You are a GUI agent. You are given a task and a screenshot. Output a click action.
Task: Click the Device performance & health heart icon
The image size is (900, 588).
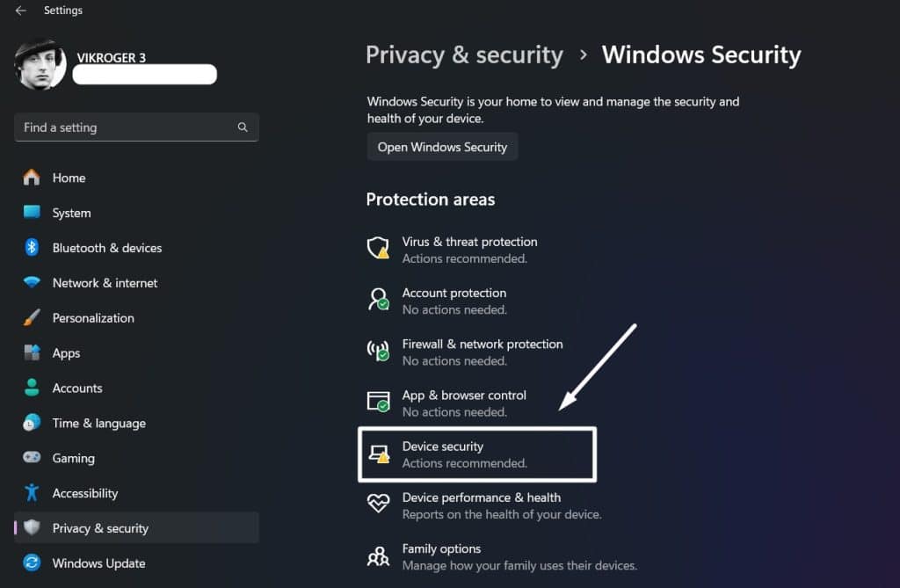pyautogui.click(x=378, y=504)
